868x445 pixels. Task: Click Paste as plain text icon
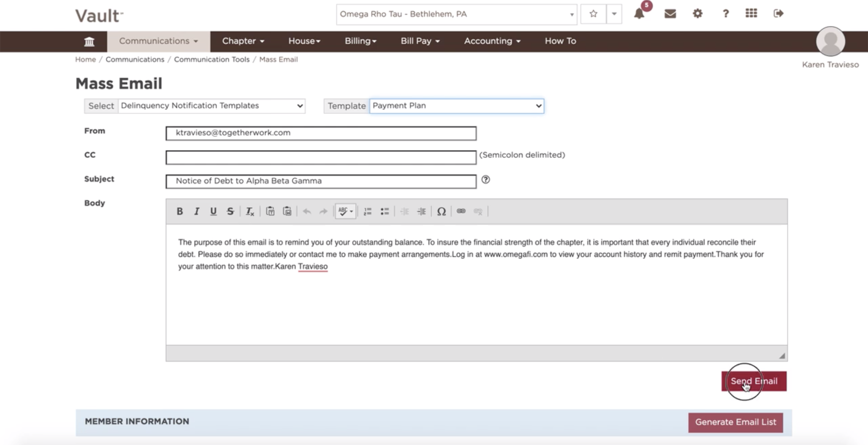click(x=270, y=211)
